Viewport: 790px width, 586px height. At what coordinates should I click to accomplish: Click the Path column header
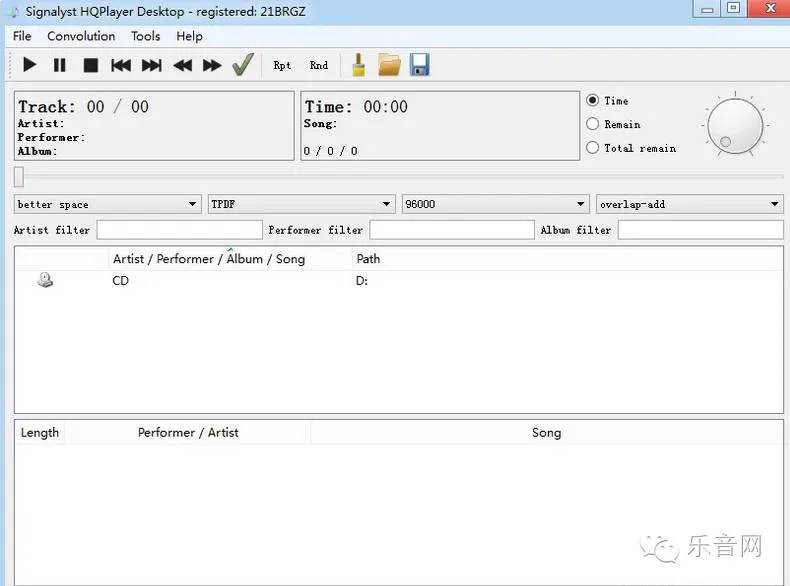(368, 259)
